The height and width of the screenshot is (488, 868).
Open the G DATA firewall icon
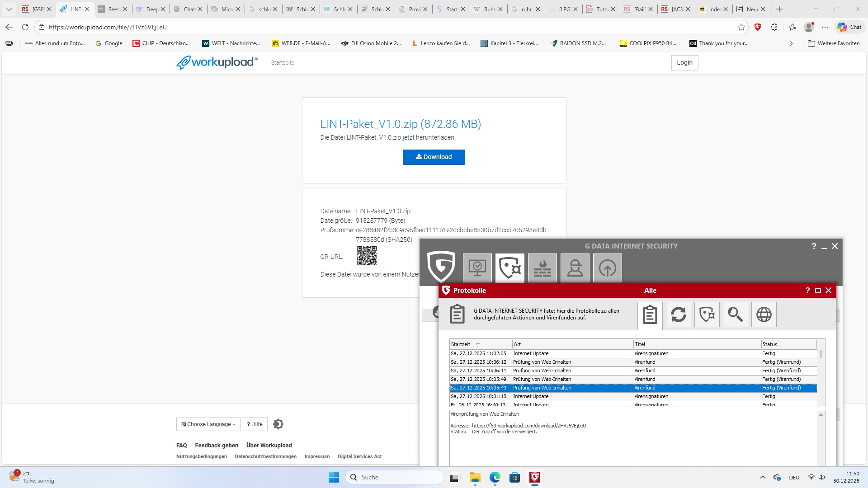tap(542, 268)
